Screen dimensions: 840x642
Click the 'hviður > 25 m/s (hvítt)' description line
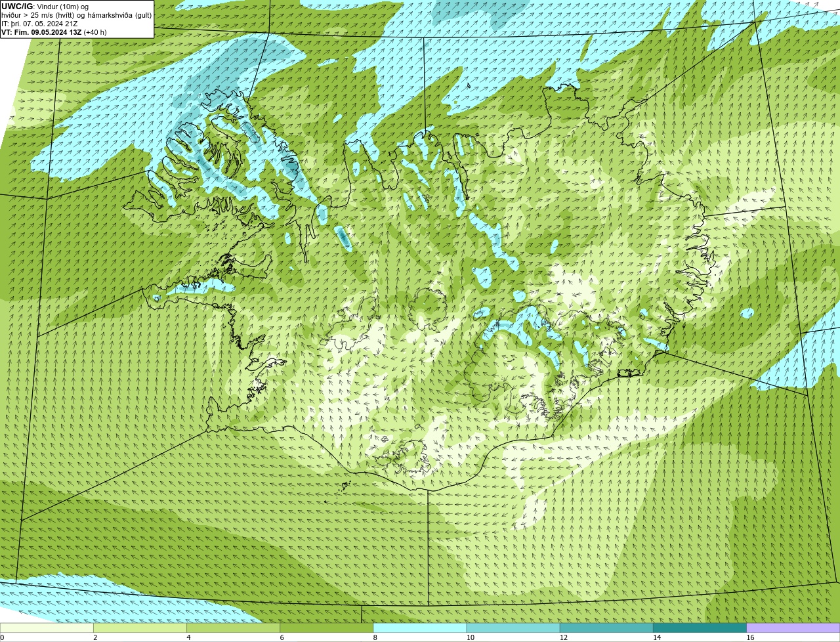click(x=77, y=15)
